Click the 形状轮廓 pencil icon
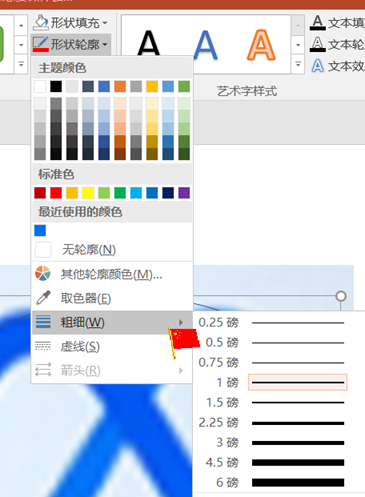Image resolution: width=365 pixels, height=497 pixels. [x=41, y=44]
